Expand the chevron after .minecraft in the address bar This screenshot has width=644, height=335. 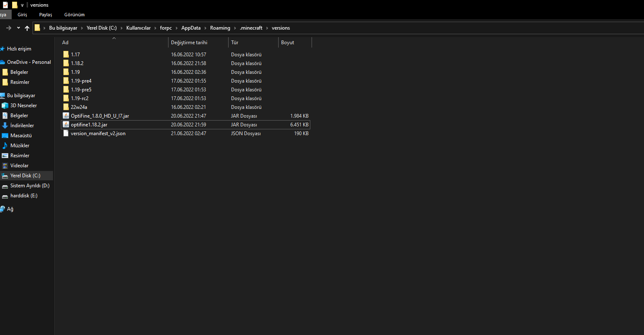267,28
